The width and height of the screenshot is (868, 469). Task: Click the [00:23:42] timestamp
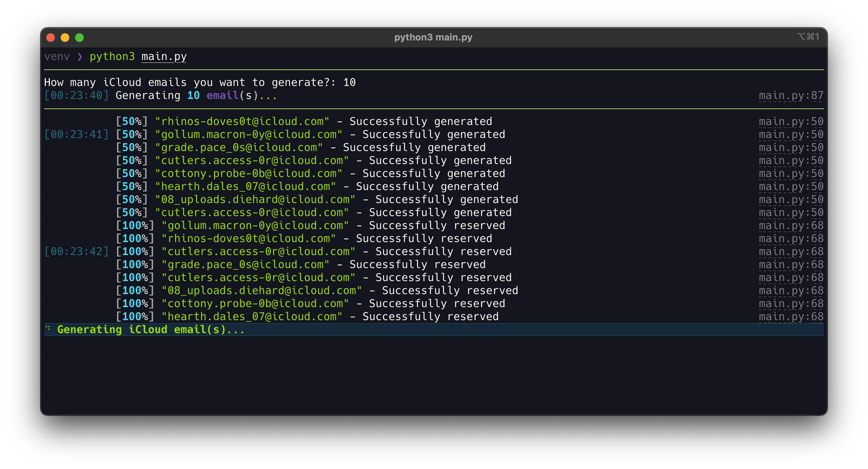pos(76,252)
